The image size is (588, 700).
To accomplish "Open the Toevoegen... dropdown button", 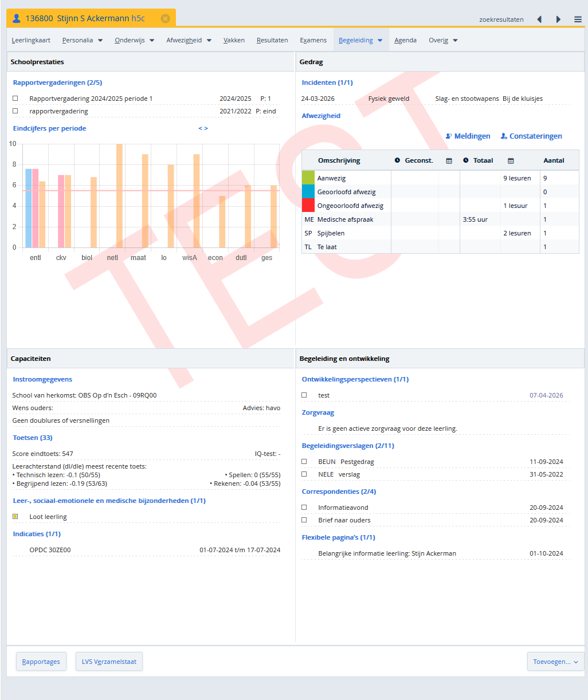I will point(555,662).
